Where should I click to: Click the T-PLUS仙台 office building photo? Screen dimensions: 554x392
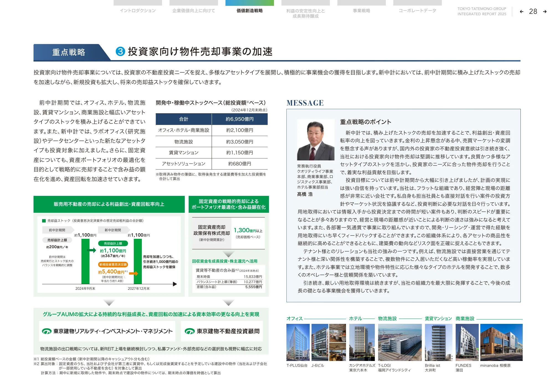point(298,342)
